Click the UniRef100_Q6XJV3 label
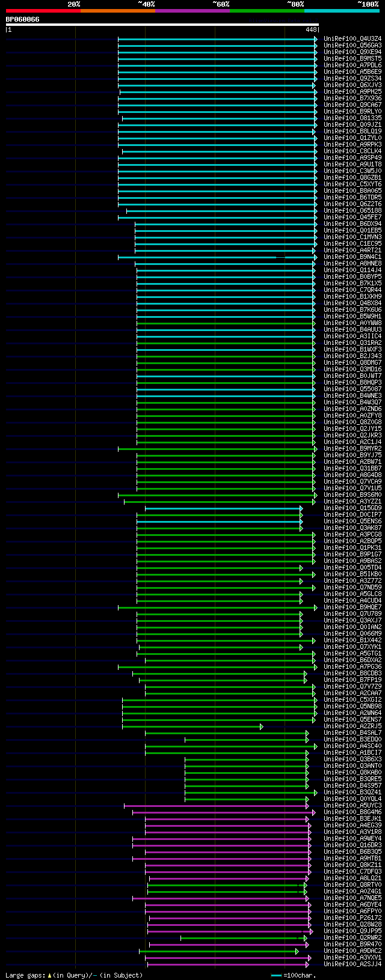This screenshot has width=385, height=980. 353,85
